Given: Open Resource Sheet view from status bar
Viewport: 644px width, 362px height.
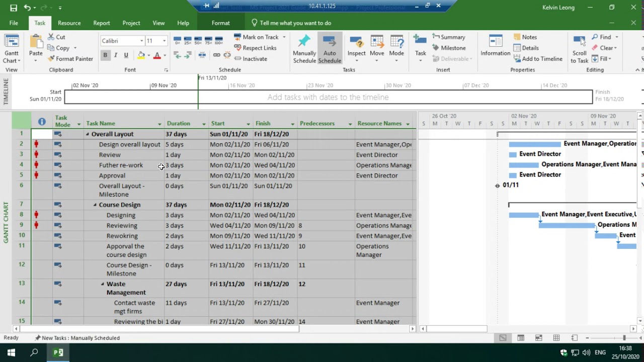Looking at the screenshot, I should 556,338.
